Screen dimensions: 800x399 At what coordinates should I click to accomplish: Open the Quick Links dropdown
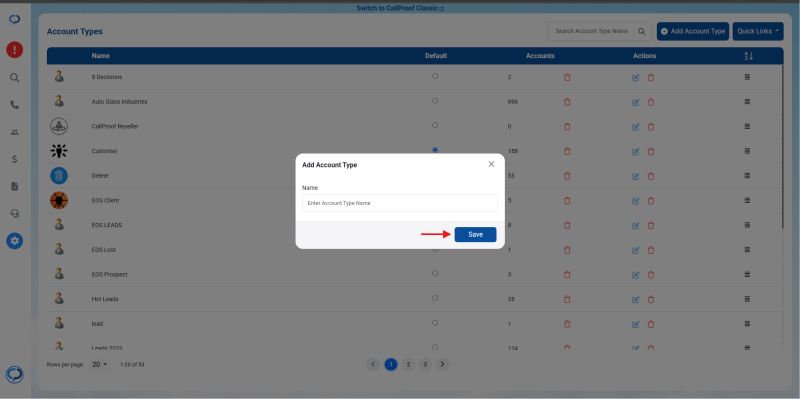758,31
